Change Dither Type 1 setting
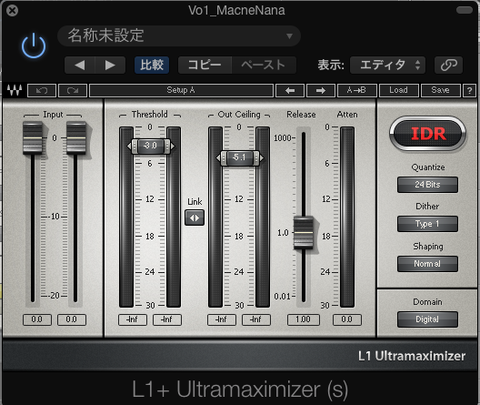 click(x=427, y=224)
